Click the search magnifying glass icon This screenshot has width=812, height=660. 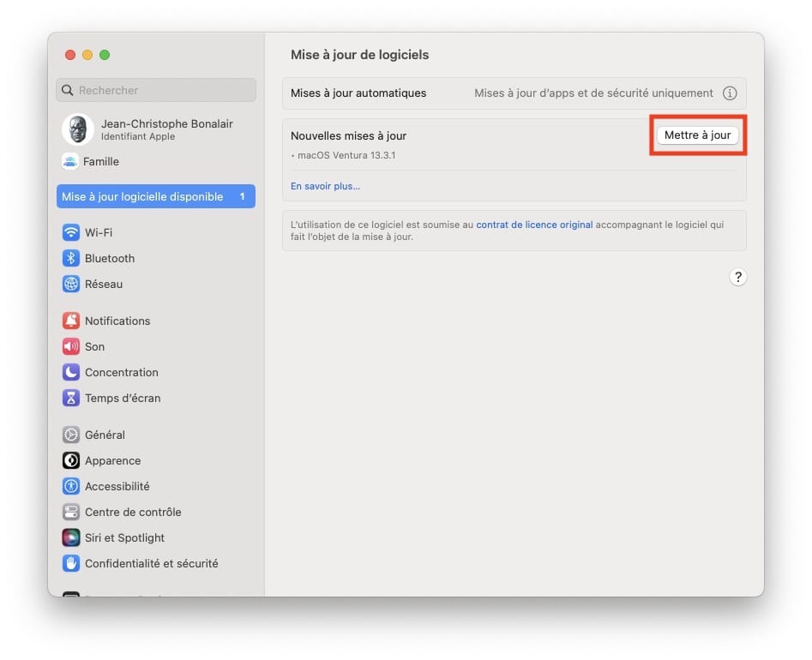68,91
